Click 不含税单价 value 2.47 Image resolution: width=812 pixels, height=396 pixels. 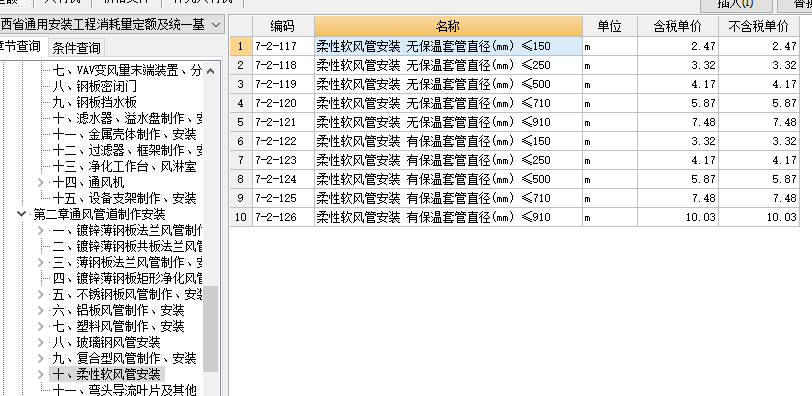click(x=759, y=46)
